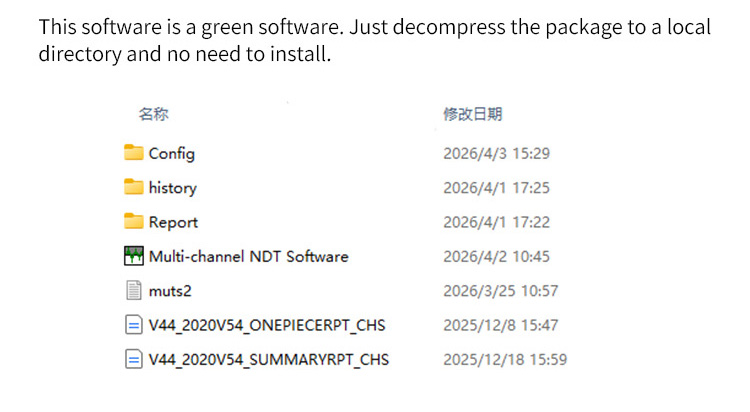
Task: Click the Config folder icon
Action: (x=134, y=153)
